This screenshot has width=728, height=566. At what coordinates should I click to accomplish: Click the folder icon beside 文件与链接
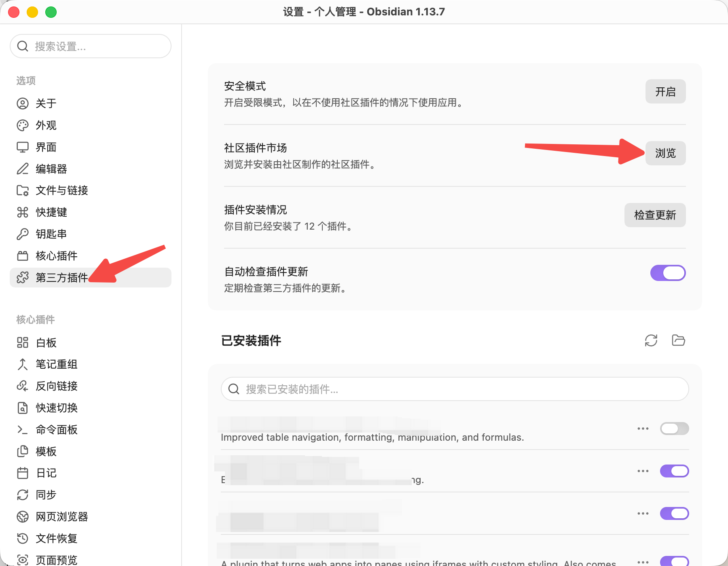pyautogui.click(x=23, y=190)
